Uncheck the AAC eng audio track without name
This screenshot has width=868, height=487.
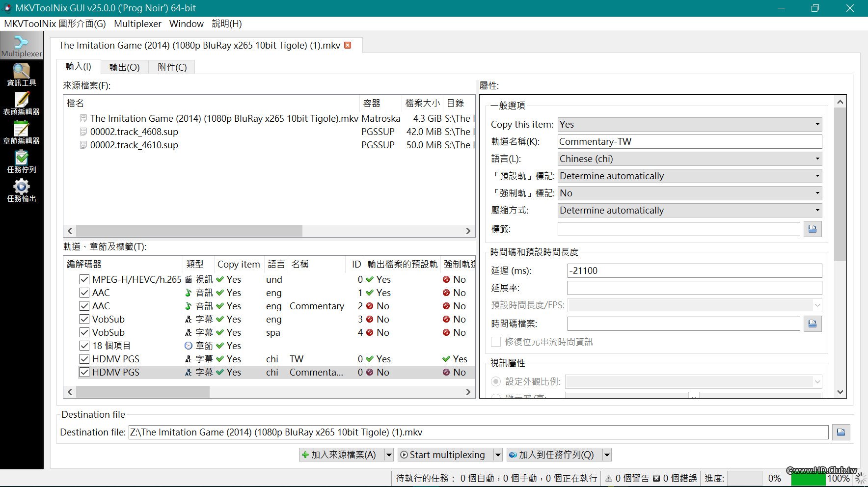click(84, 293)
